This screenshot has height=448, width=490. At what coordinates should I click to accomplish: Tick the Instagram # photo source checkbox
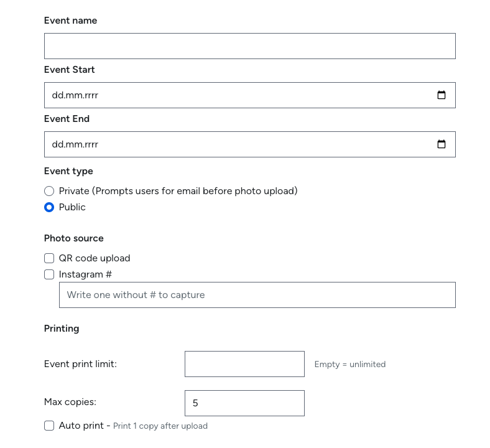click(x=49, y=274)
